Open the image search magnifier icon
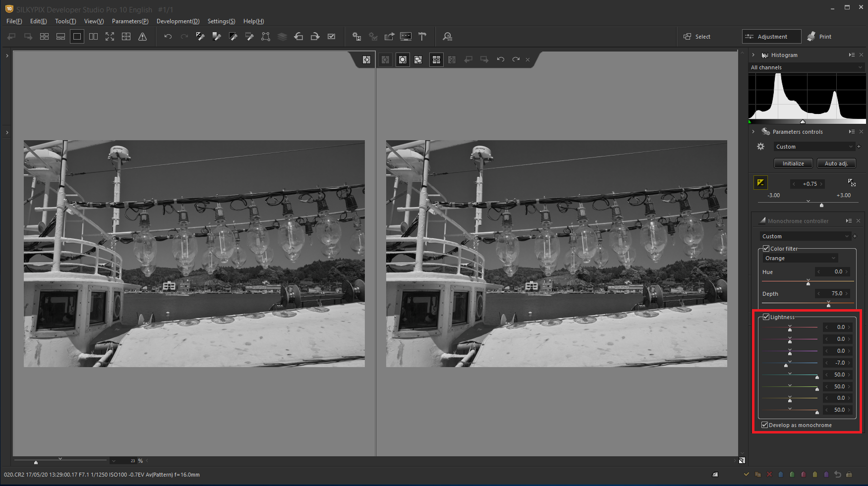 448,37
